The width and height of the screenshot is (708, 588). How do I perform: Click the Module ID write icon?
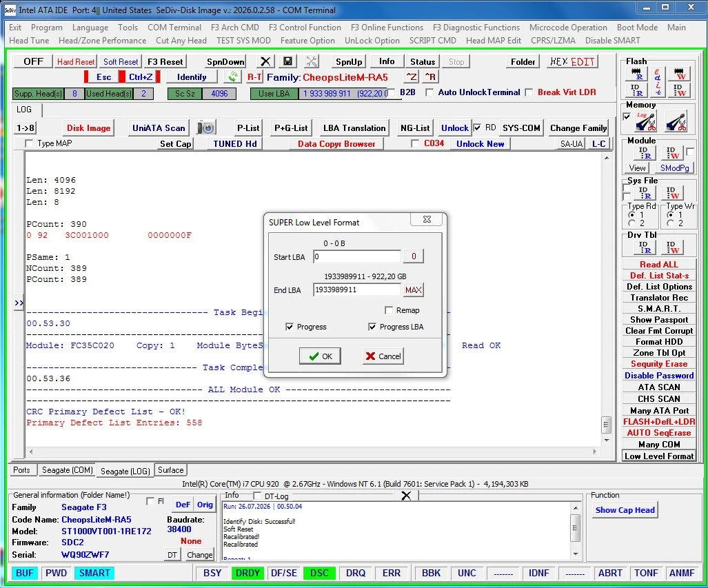pos(672,153)
